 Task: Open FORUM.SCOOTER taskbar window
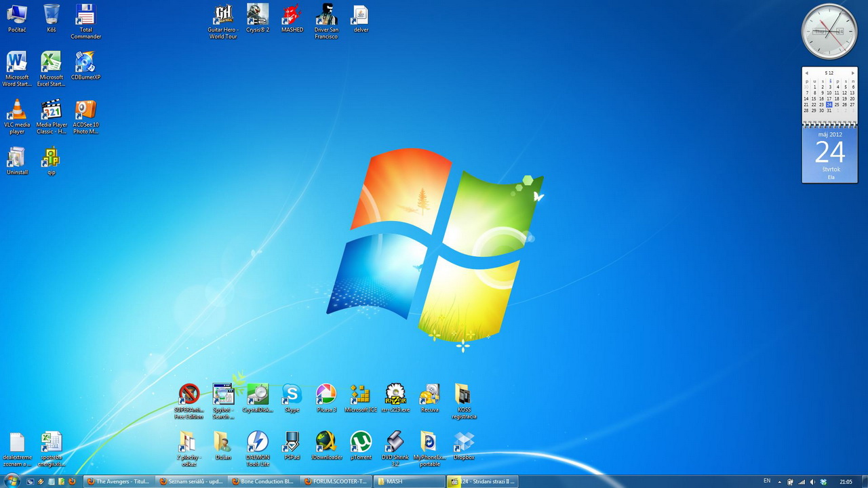point(335,481)
